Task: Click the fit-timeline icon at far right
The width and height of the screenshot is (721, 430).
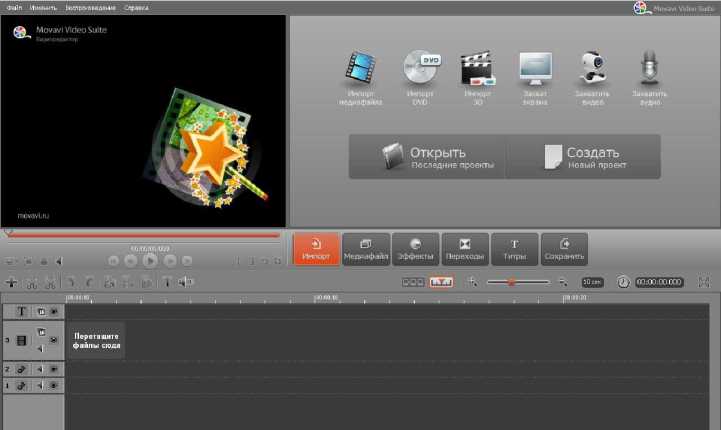Action: 704,282
